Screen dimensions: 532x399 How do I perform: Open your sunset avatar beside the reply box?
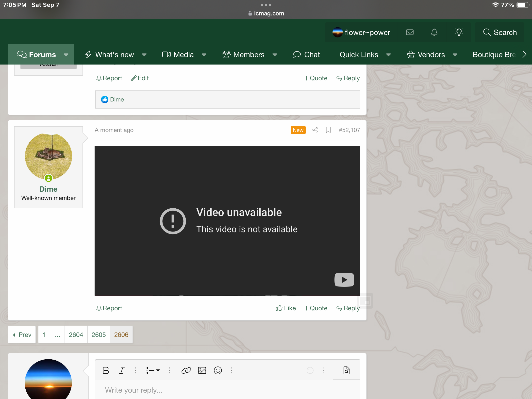point(48,379)
